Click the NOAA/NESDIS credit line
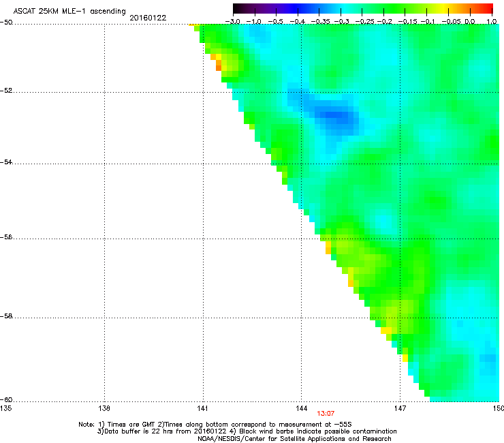This screenshot has width=504, height=443. (x=294, y=439)
